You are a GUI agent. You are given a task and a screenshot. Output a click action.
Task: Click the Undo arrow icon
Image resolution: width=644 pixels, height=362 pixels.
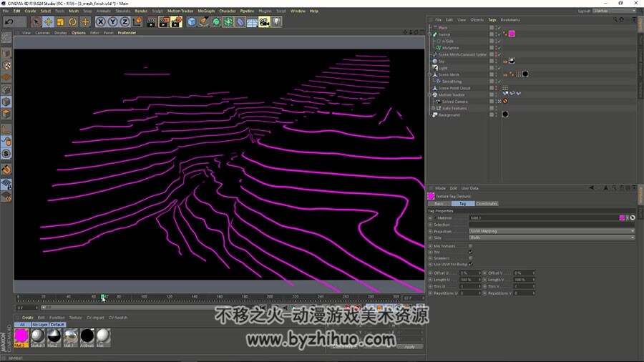(x=9, y=21)
